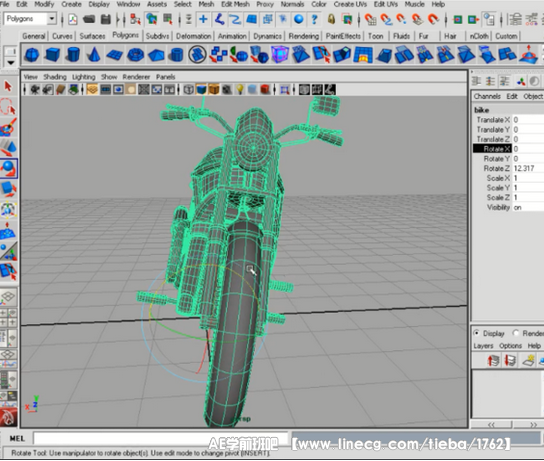This screenshot has height=461, width=544.
Task: Select the Rotate tool in toolbox
Action: click(9, 169)
